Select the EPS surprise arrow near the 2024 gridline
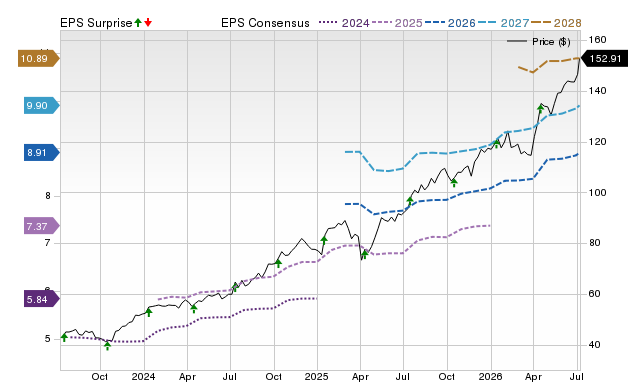This screenshot has width=640, height=382. (149, 312)
